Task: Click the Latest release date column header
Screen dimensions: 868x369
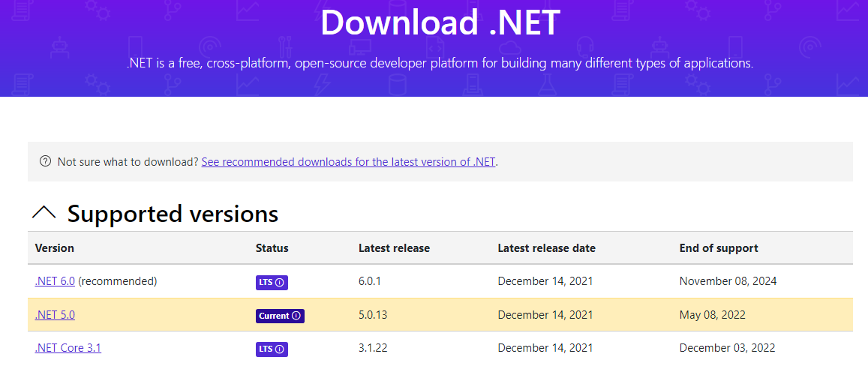Action: pyautogui.click(x=546, y=247)
